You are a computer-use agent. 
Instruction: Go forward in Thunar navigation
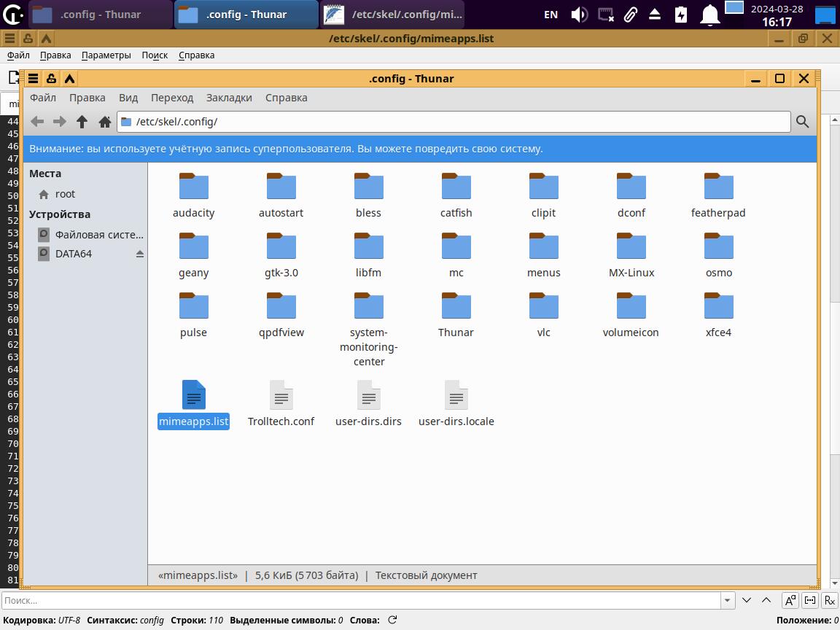pos(60,122)
